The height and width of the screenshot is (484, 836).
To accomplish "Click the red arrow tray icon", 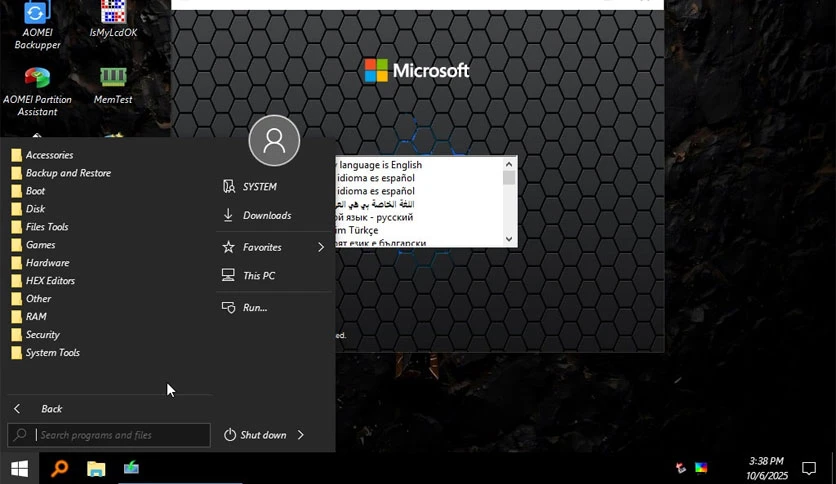I will click(x=681, y=468).
